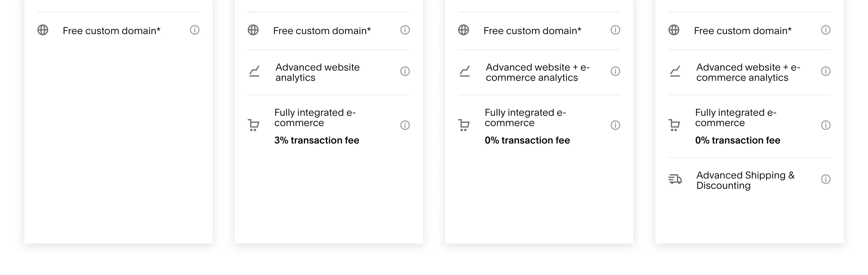Select the analytics icon beside Advanced website + e-commerce analytics in third column

pos(464,72)
